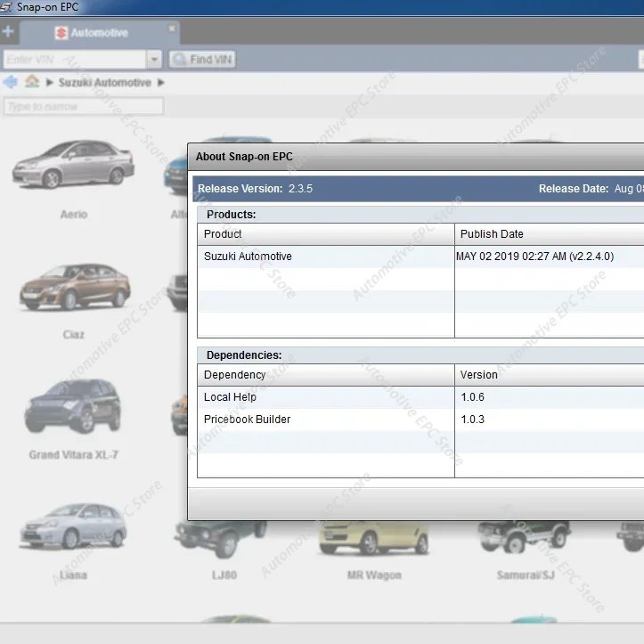Image resolution: width=644 pixels, height=644 pixels.
Task: Select the Aerio car thumbnail
Action: tap(73, 164)
